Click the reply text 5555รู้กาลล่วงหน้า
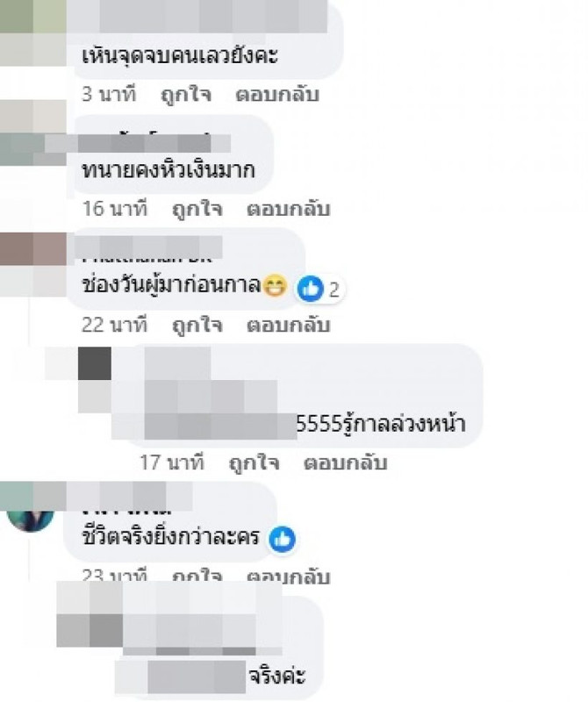Viewport: 588px width, 702px height. point(381,424)
